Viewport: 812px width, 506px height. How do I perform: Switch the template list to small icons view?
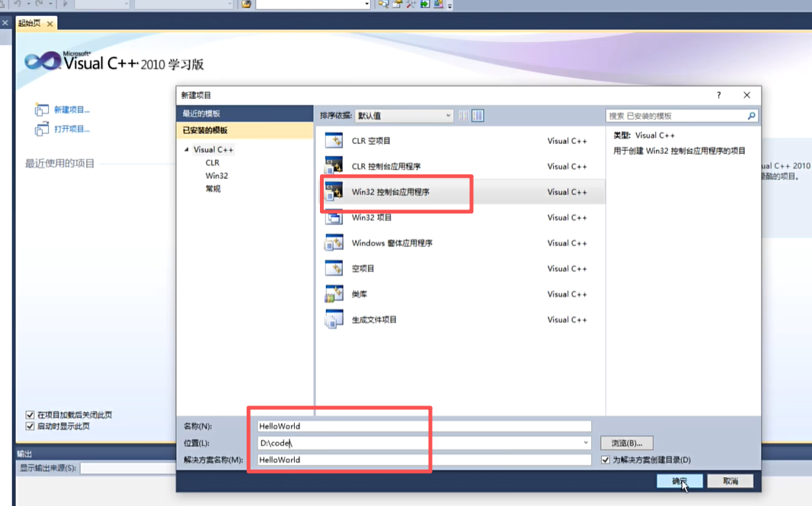[463, 116]
